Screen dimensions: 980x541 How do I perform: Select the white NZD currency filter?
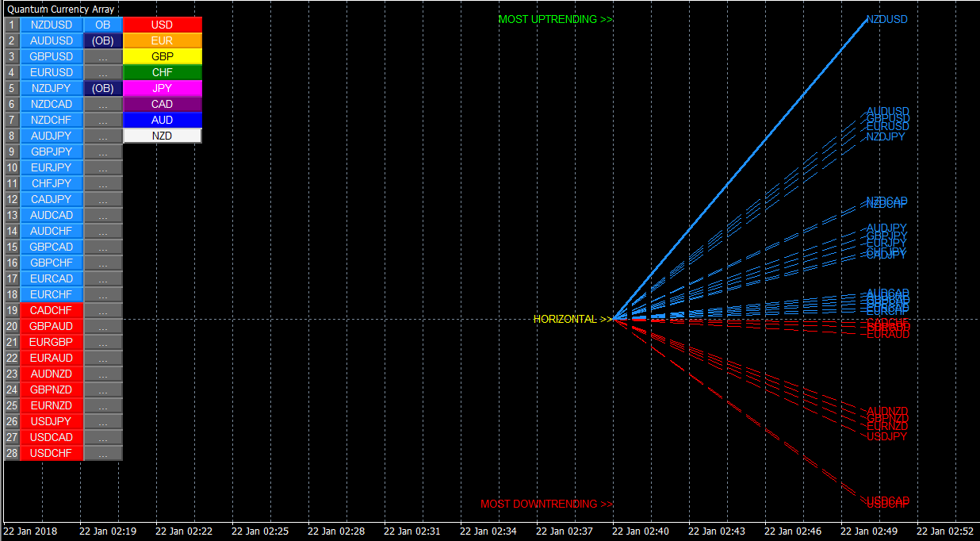[163, 136]
